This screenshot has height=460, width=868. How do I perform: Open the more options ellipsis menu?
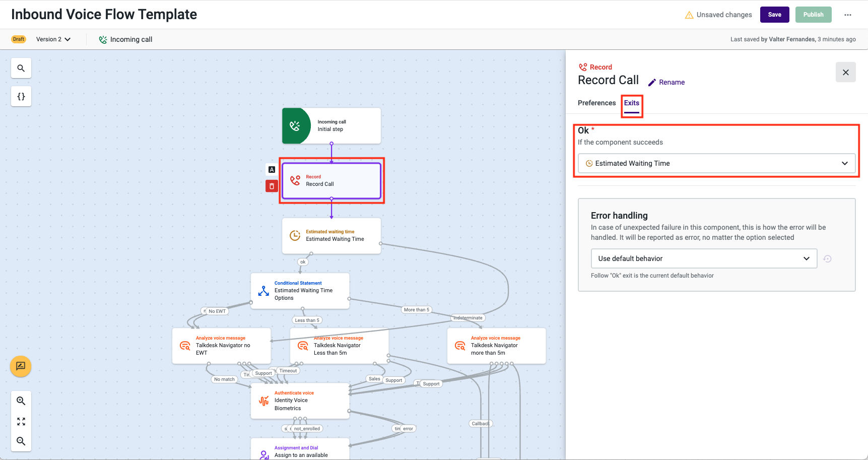[x=848, y=15]
